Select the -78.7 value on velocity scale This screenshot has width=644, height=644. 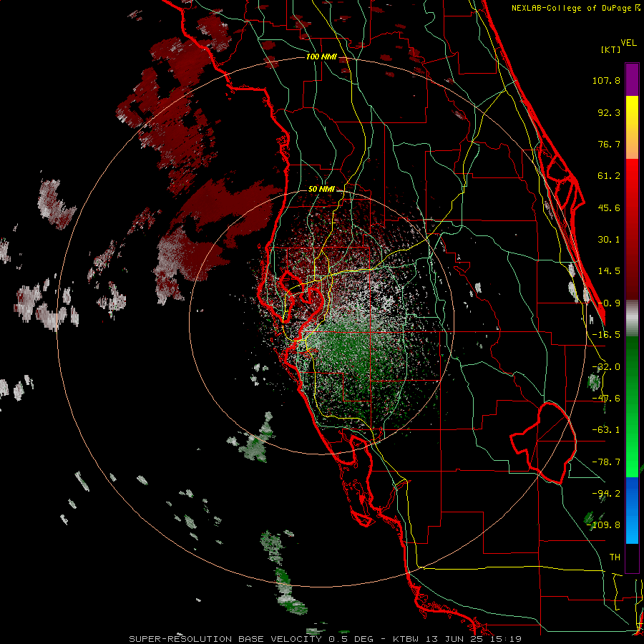(x=606, y=462)
